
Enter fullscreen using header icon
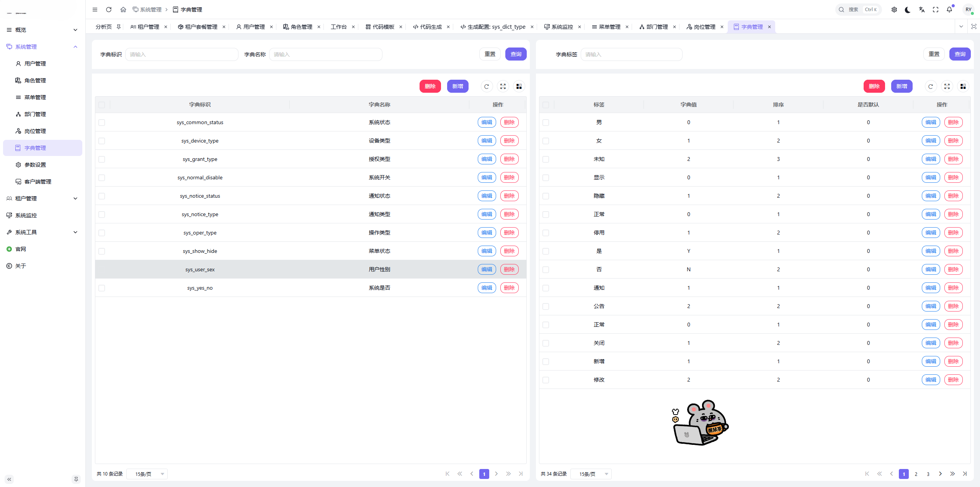tap(935, 10)
